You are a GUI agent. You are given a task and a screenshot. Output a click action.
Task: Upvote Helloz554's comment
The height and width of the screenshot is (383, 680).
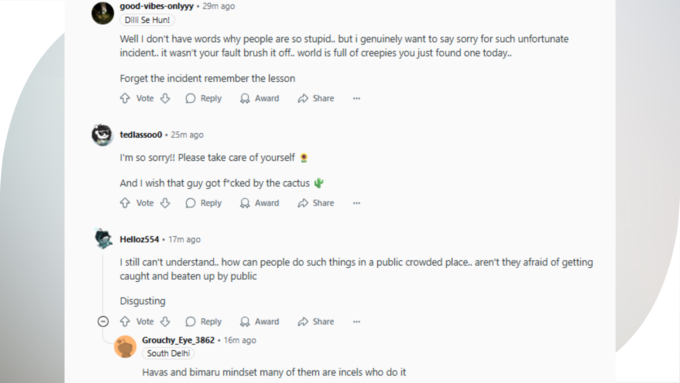tap(125, 321)
